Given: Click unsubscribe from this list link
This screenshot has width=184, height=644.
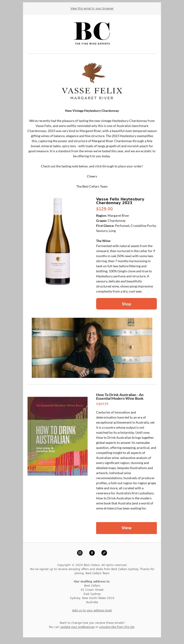Looking at the screenshot, I should tap(117, 627).
